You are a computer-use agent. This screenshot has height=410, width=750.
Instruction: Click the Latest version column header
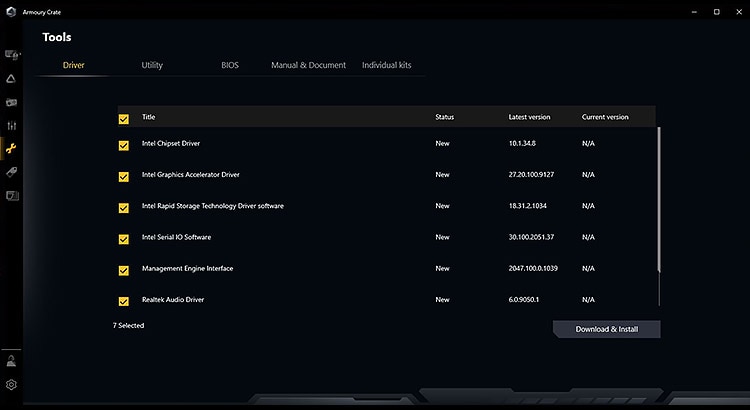click(x=529, y=117)
